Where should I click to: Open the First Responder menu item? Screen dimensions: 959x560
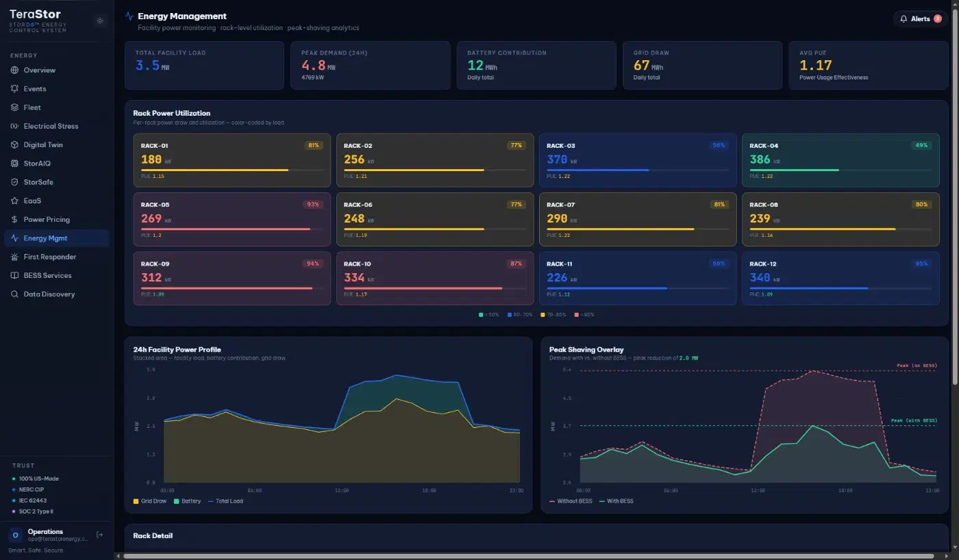pos(57,257)
